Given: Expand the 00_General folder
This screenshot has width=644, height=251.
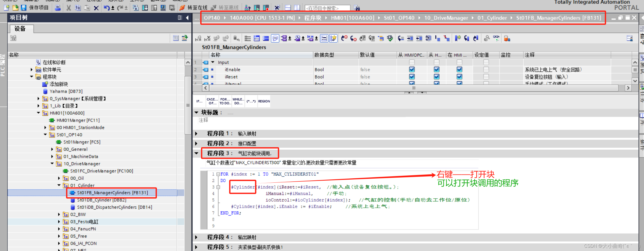Looking at the screenshot, I should 52,149.
